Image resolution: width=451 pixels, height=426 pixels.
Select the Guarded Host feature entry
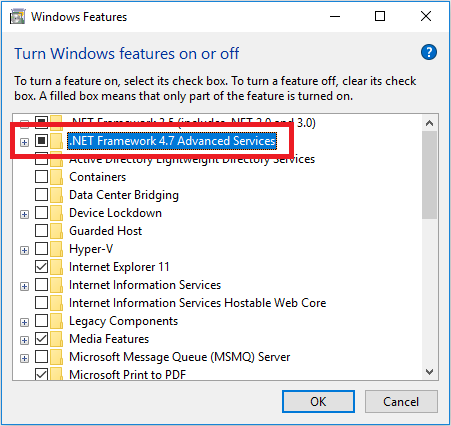click(x=106, y=231)
